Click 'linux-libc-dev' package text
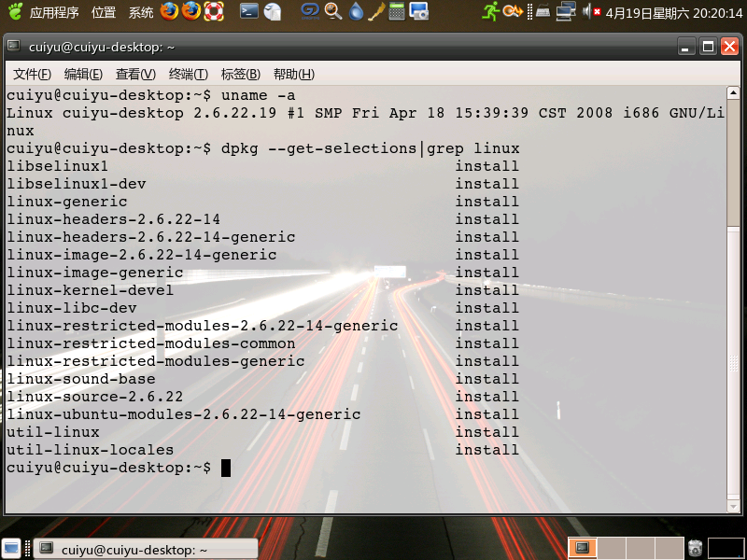This screenshot has width=747, height=560. coord(72,308)
